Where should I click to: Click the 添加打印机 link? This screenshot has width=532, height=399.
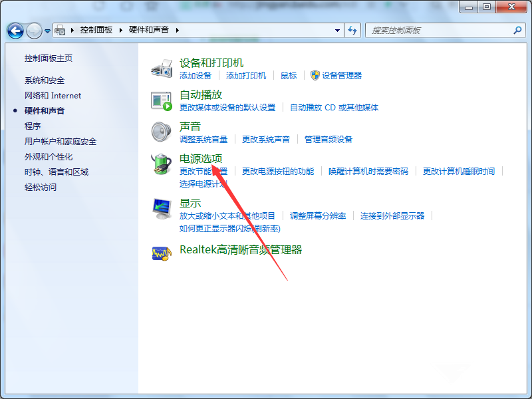246,75
